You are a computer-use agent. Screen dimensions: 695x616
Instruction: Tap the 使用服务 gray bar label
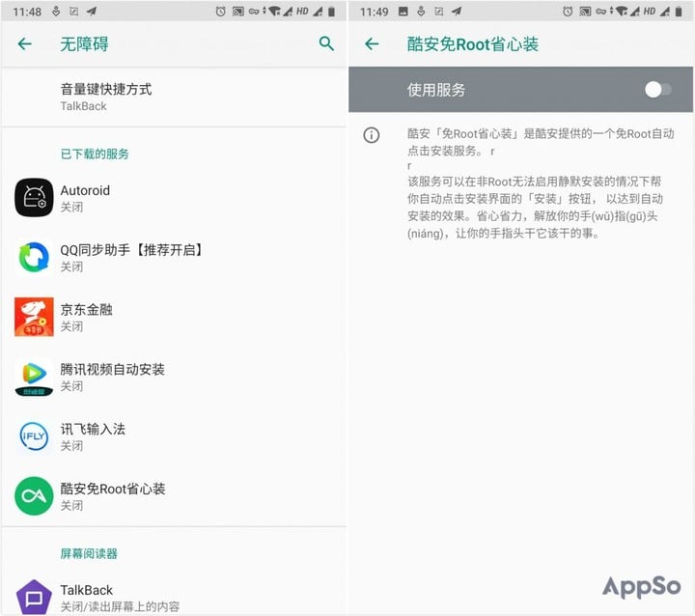coord(436,90)
